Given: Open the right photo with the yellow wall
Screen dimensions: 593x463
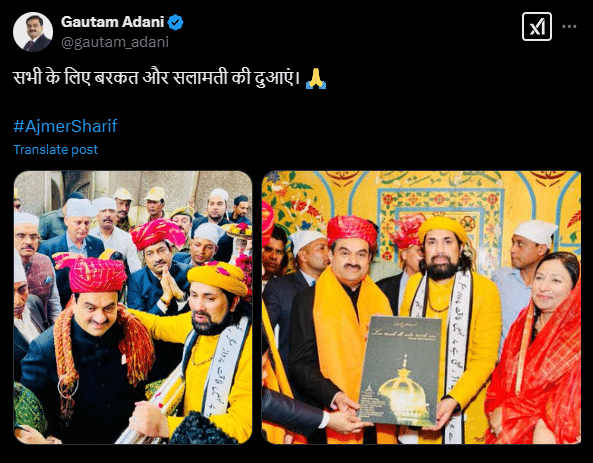Looking at the screenshot, I should coord(421,307).
